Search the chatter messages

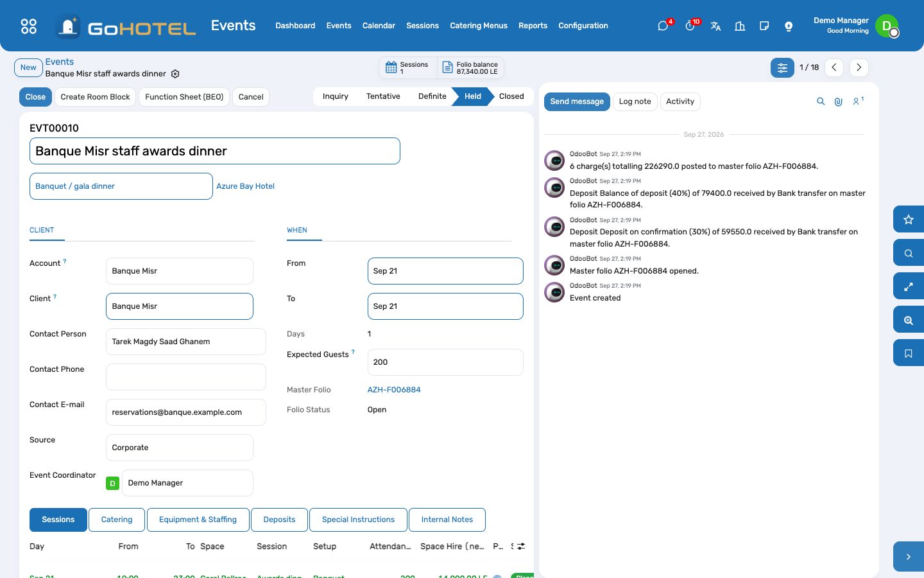(x=821, y=101)
